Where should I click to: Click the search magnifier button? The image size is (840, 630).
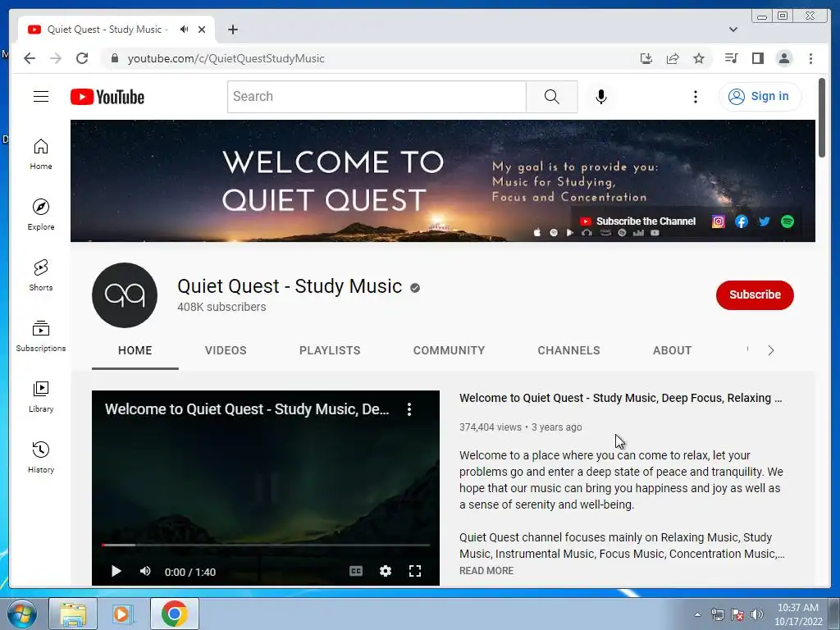552,97
